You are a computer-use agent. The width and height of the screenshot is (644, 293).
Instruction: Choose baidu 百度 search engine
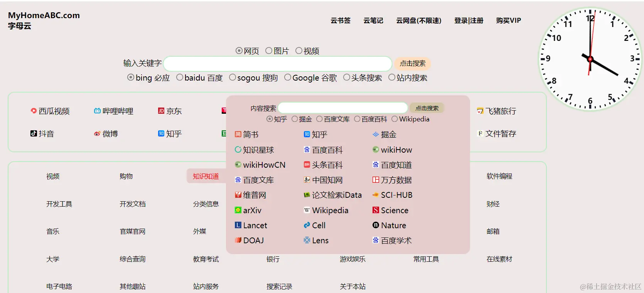click(x=180, y=77)
